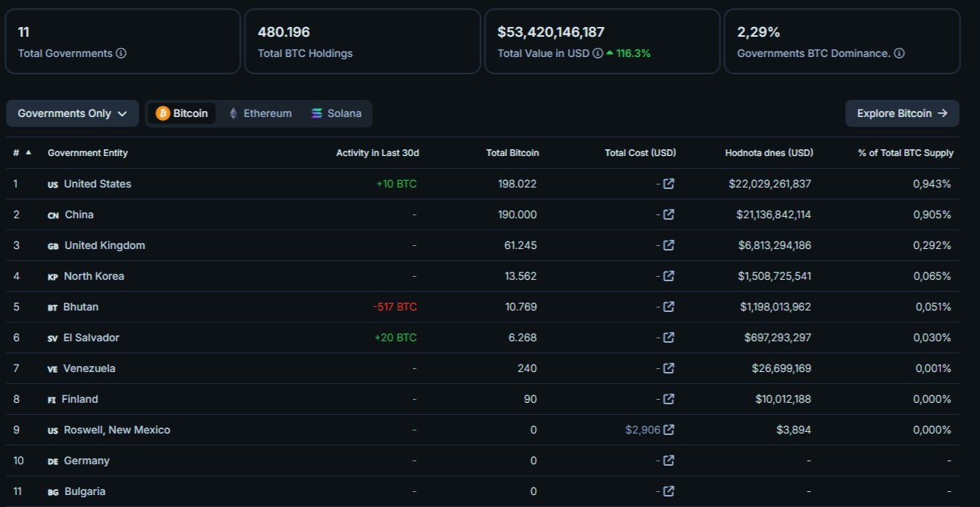The height and width of the screenshot is (507, 980).
Task: Sort by Activity in Last 30d header
Action: tap(377, 153)
